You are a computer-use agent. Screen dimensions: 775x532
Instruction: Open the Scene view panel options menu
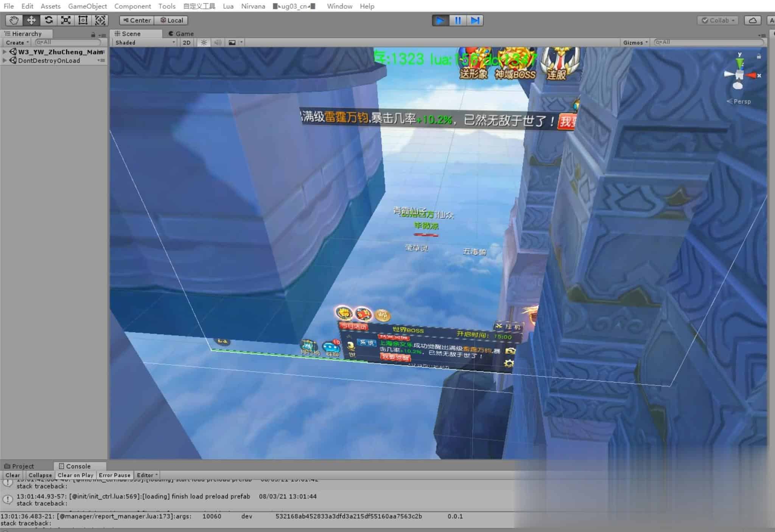click(x=763, y=35)
